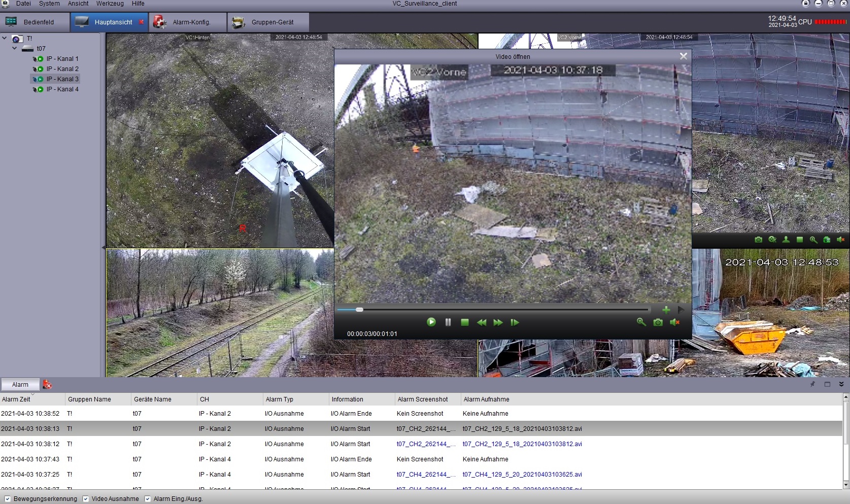Disable Alarm Eing./Ausg. checkbox
Viewport: 850px width, 504px height.
tap(148, 499)
